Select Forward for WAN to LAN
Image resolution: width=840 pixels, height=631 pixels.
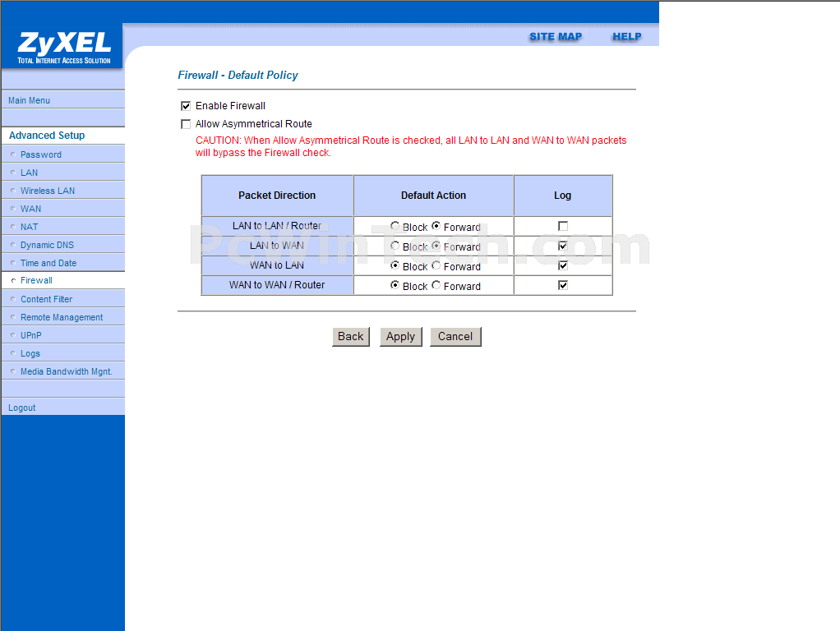pos(436,265)
